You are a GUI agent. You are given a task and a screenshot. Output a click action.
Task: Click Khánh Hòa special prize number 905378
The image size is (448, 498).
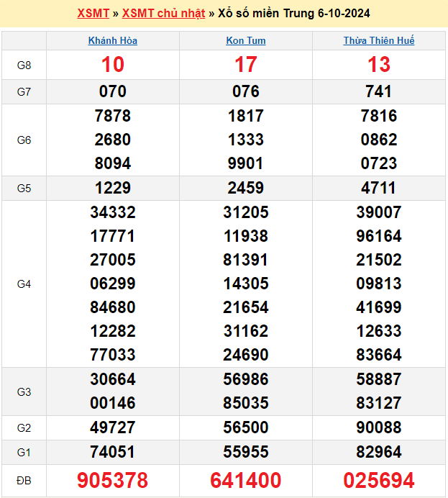tap(113, 480)
